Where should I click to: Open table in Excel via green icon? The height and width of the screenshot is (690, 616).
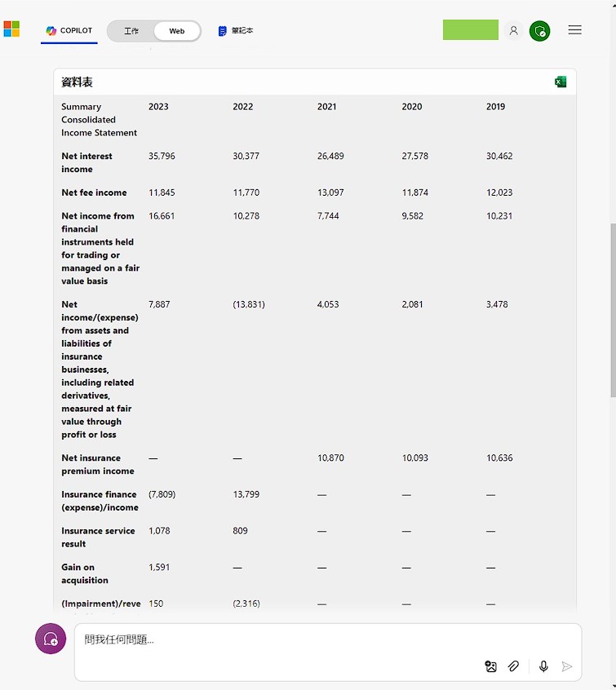[561, 82]
